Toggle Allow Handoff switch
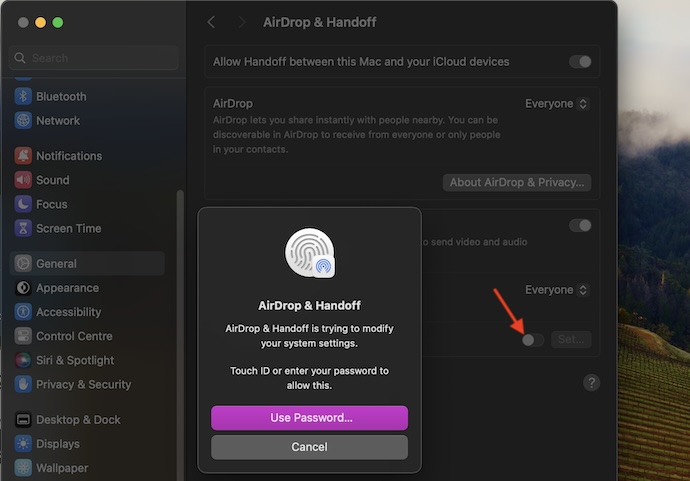This screenshot has width=690, height=481. tap(580, 62)
